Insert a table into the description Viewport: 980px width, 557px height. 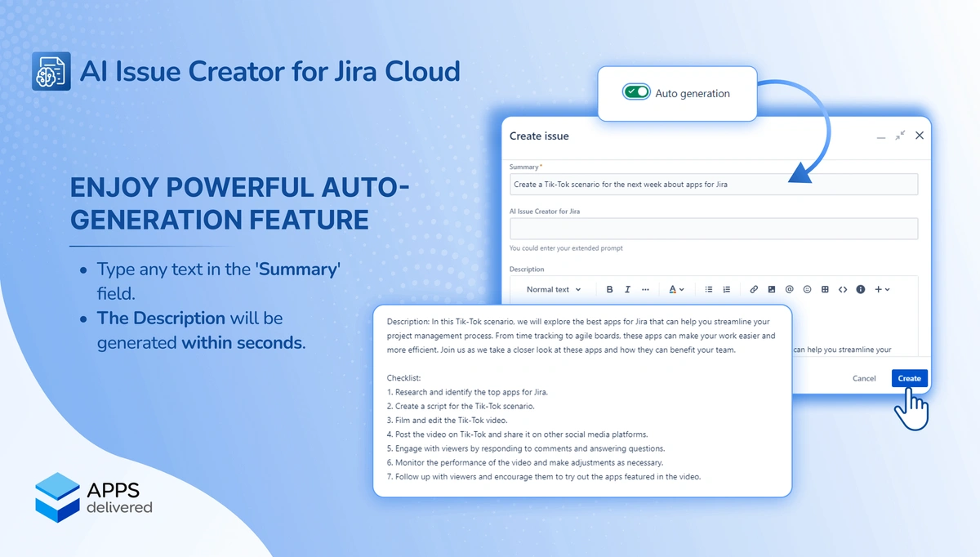[825, 289]
